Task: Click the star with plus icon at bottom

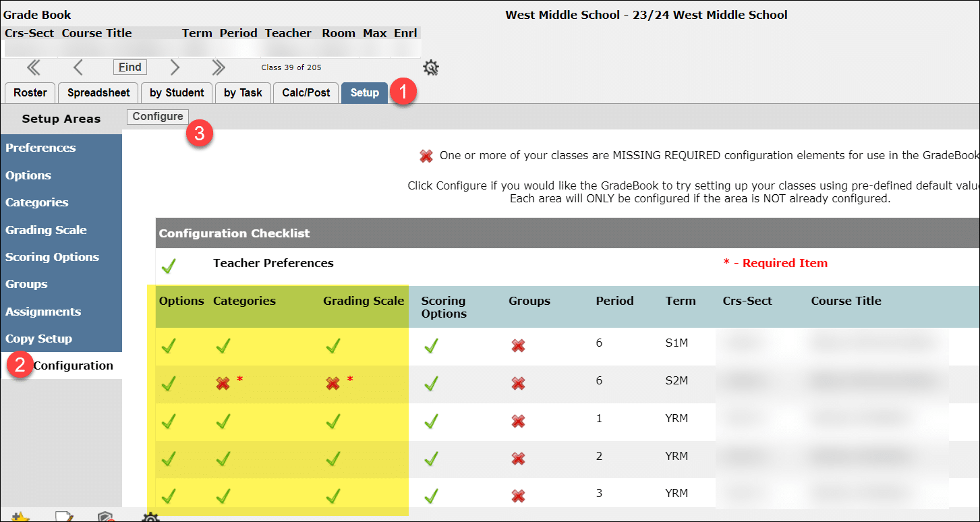Action: (21, 517)
